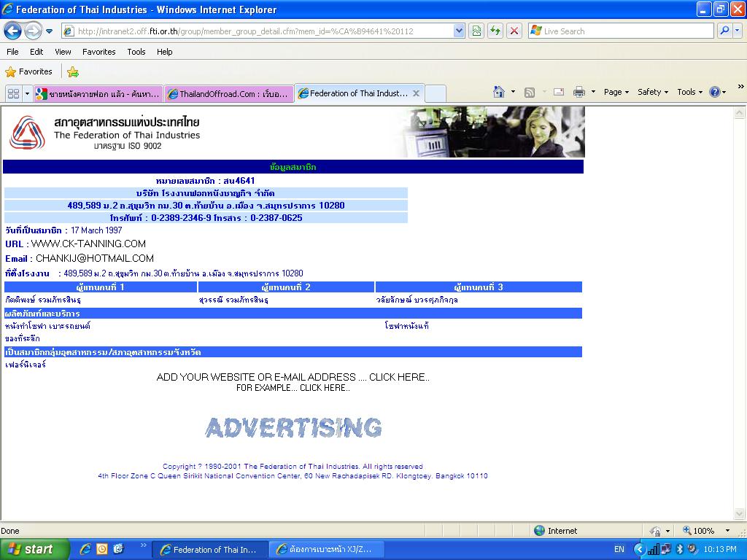The height and width of the screenshot is (560, 747).
Task: Click the Refresh page icon
Action: [495, 31]
